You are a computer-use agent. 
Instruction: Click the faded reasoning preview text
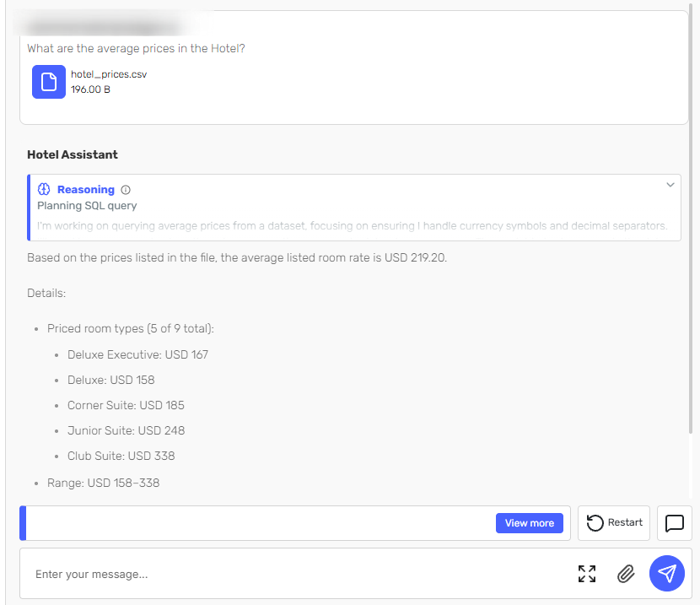353,226
